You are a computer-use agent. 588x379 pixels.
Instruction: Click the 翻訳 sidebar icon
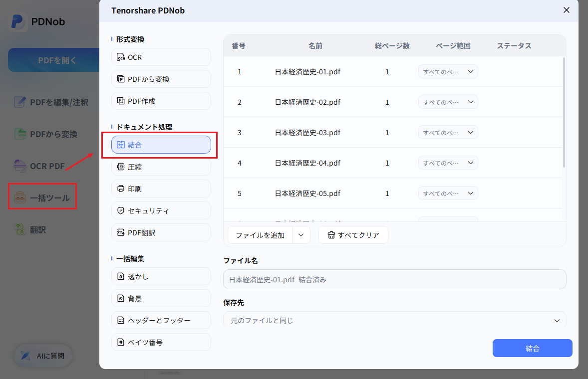[x=20, y=229]
